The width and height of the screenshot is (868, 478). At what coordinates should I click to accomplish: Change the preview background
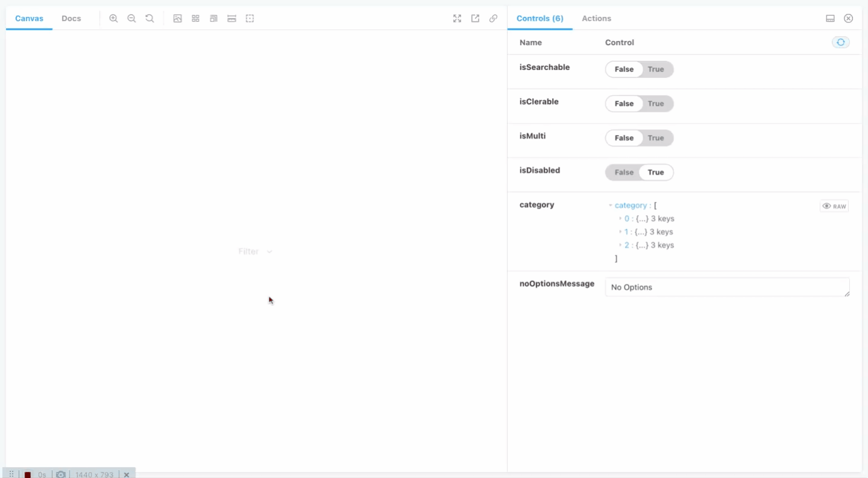point(177,19)
